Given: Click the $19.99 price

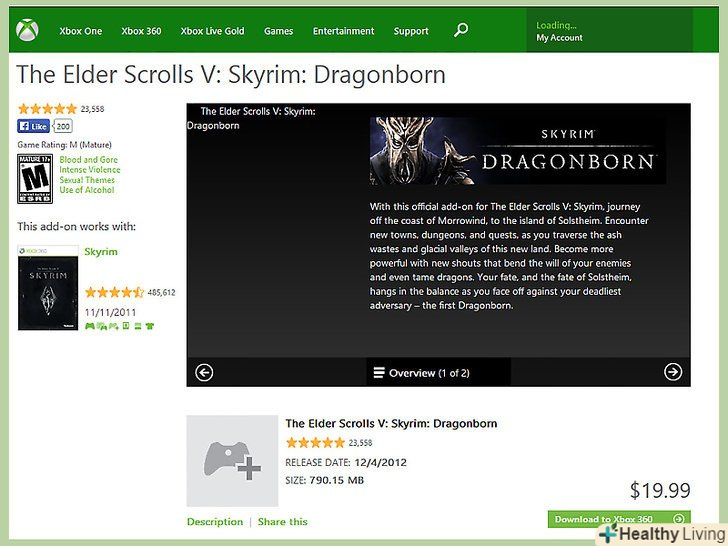Looking at the screenshot, I should (x=660, y=490).
